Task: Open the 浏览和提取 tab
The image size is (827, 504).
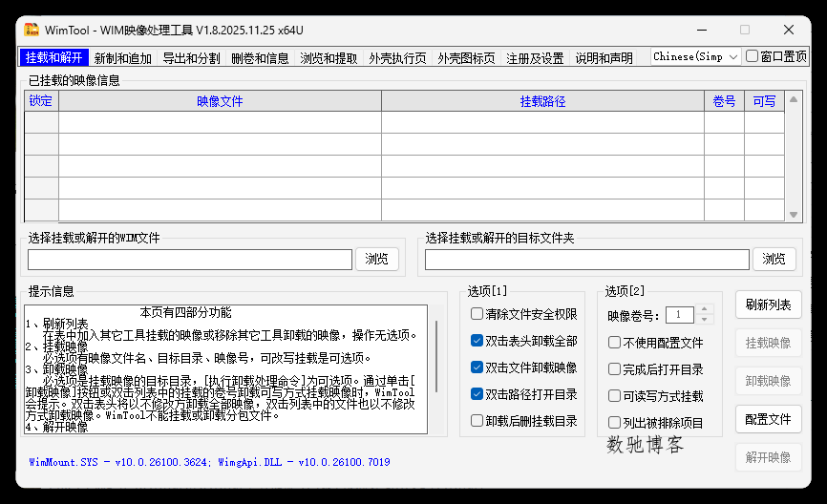Action: point(329,57)
